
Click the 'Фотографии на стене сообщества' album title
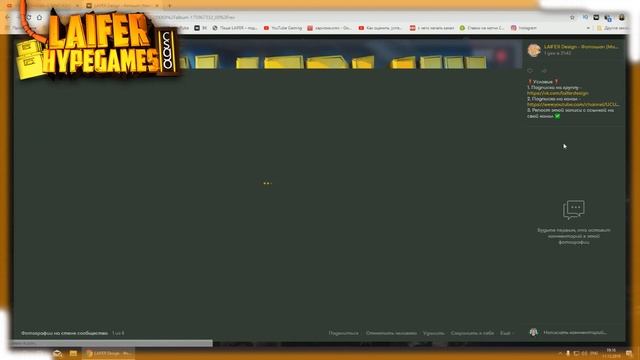click(64, 333)
